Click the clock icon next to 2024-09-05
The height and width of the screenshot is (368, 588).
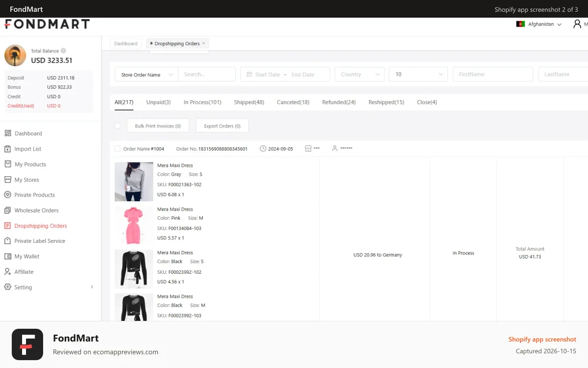point(263,148)
